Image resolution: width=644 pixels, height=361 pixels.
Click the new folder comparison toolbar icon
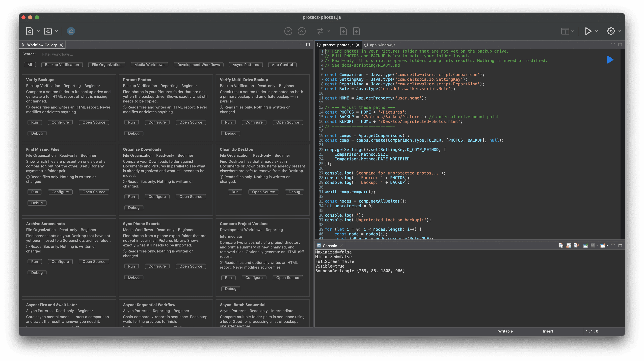48,31
